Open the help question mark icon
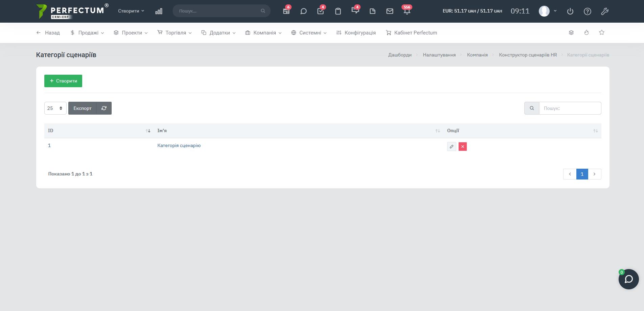This screenshot has width=644, height=311. click(588, 11)
